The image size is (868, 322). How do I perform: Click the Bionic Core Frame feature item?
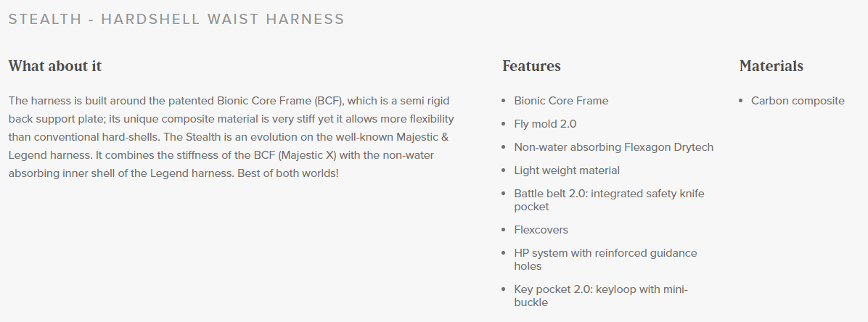click(561, 101)
